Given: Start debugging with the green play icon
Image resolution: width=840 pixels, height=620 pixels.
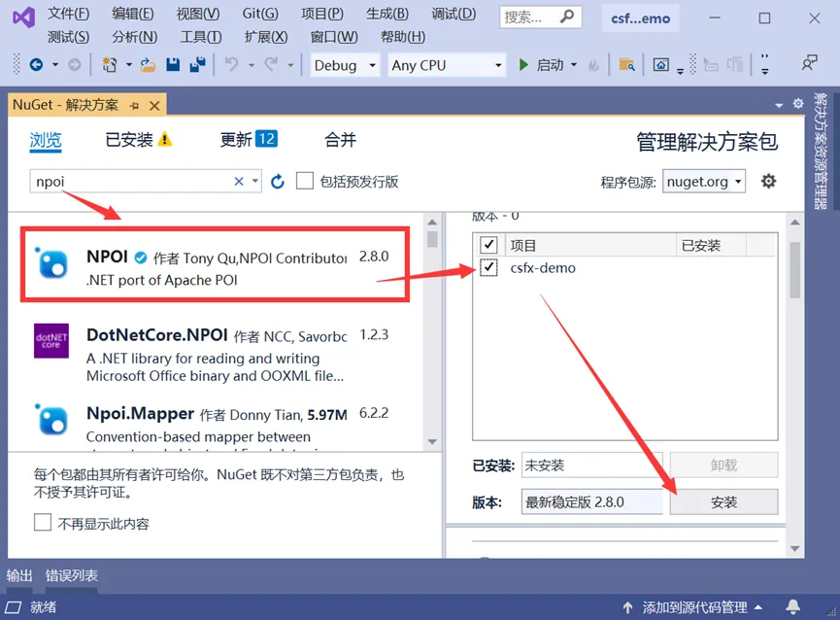Looking at the screenshot, I should click(523, 65).
